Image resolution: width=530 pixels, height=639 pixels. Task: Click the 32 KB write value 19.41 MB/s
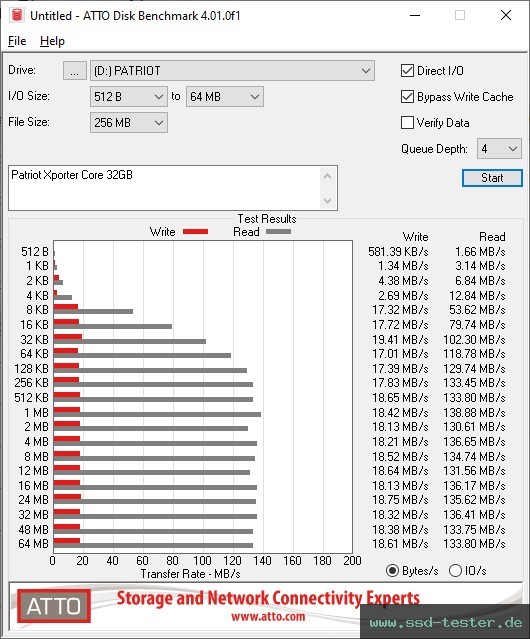[400, 339]
